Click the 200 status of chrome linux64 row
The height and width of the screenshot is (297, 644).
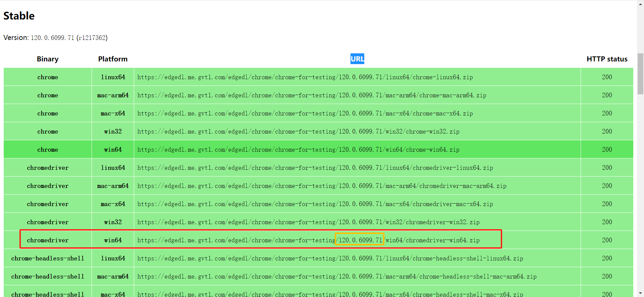tap(607, 77)
